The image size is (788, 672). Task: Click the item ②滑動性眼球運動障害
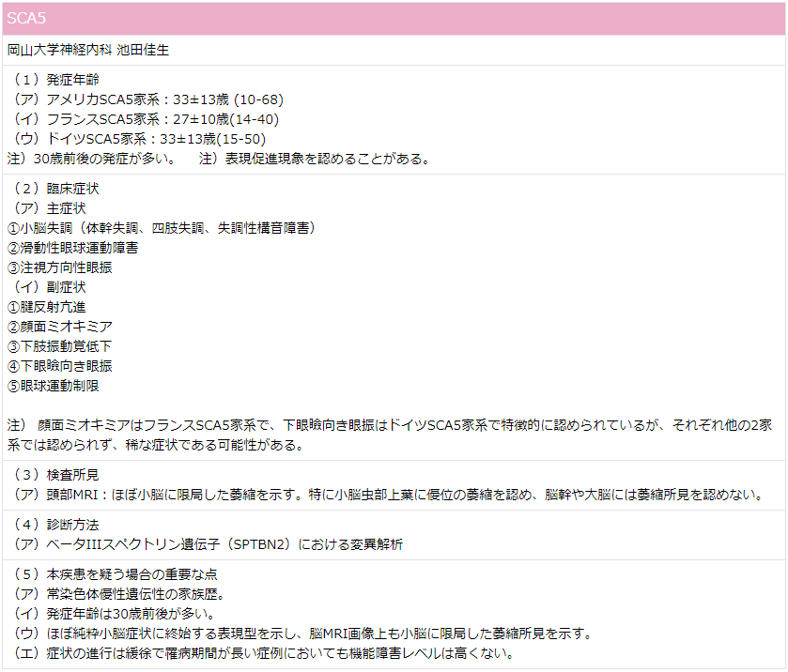coord(73,248)
